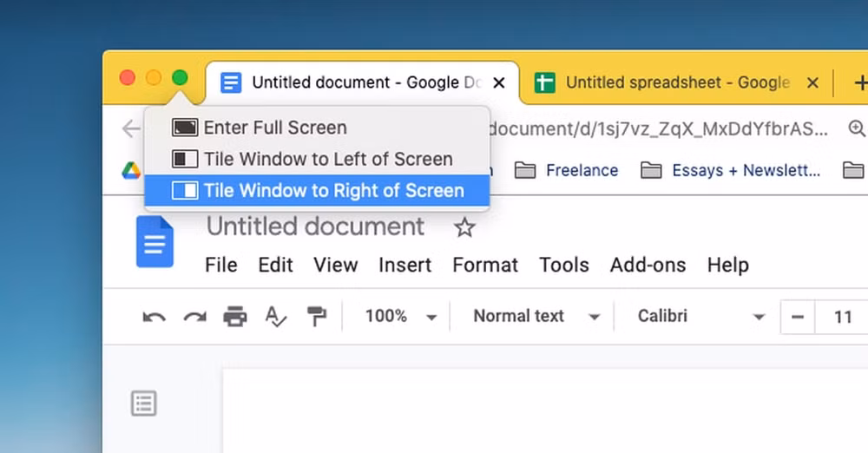Click the green window zoom button
Screen dimensions: 868x453
pos(180,78)
